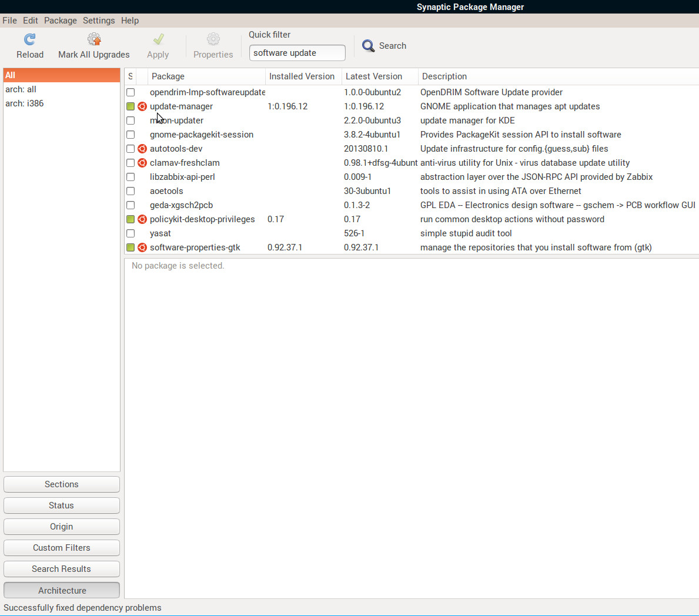Tick the aoetools status checkbox
This screenshot has width=699, height=616.
tap(131, 191)
